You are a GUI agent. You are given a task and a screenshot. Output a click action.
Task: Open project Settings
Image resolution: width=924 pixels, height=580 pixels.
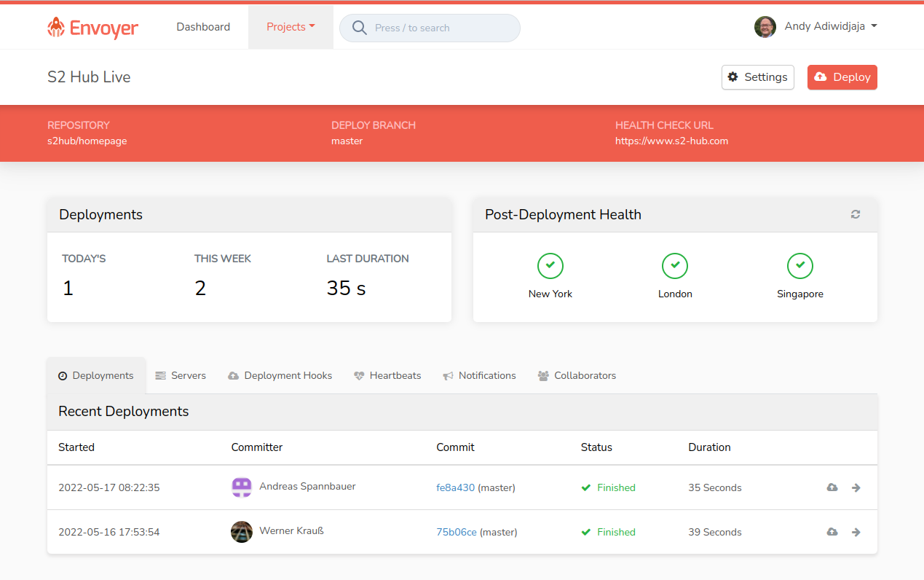[x=757, y=77]
